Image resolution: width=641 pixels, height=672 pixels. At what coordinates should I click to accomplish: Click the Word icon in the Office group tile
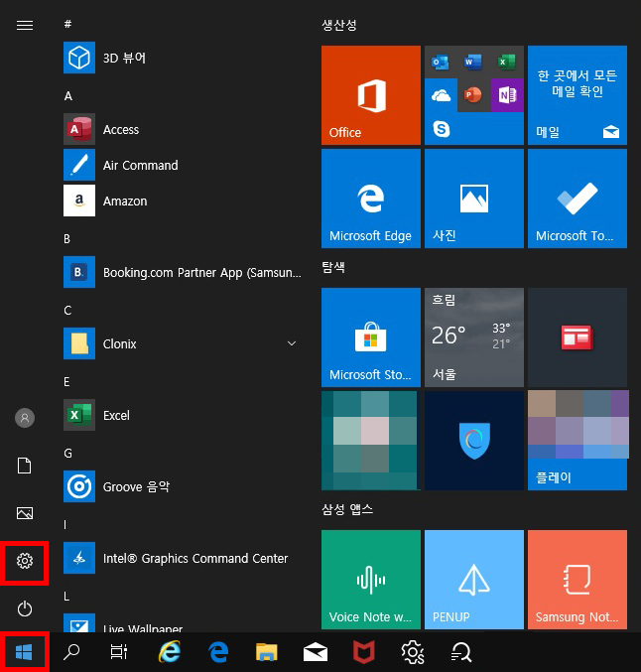473,63
